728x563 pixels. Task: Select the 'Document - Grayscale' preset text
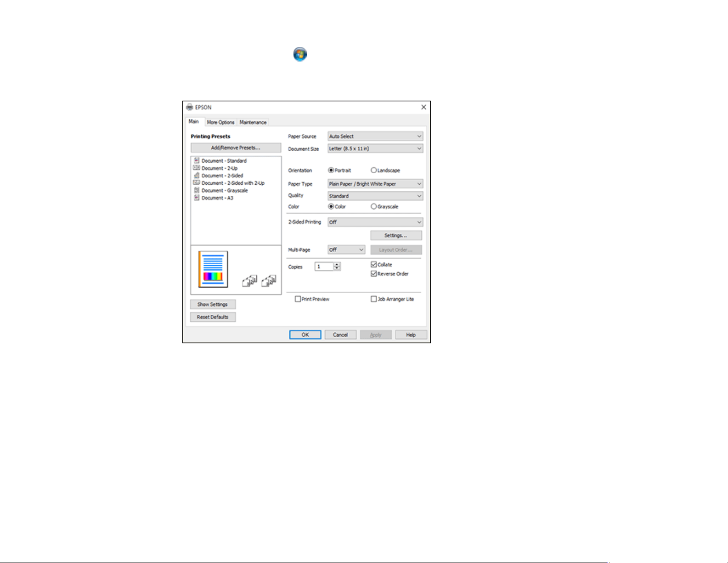click(225, 190)
